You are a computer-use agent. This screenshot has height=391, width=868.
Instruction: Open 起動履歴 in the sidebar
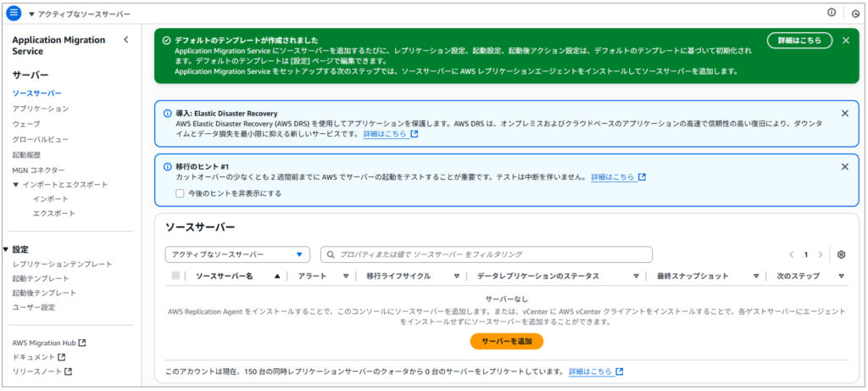tap(26, 154)
